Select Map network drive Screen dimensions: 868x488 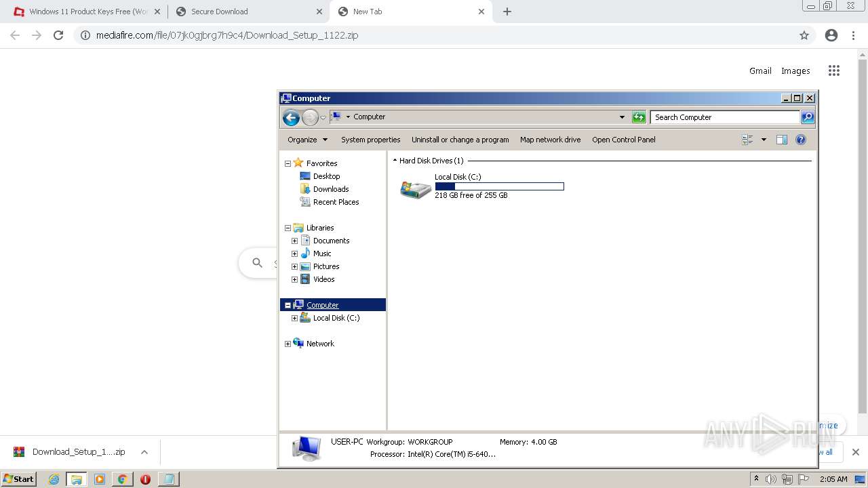coord(550,140)
